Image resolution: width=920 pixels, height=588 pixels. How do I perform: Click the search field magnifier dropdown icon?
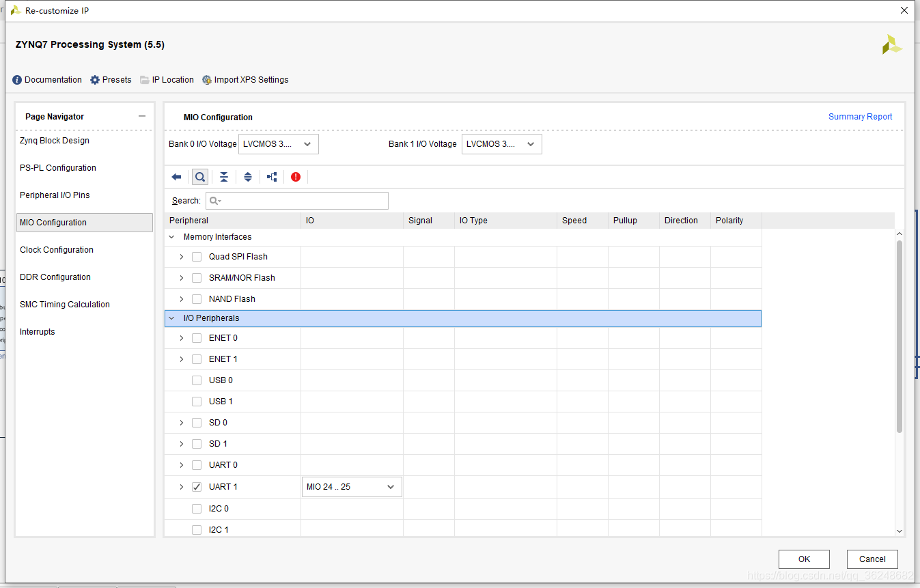(215, 201)
